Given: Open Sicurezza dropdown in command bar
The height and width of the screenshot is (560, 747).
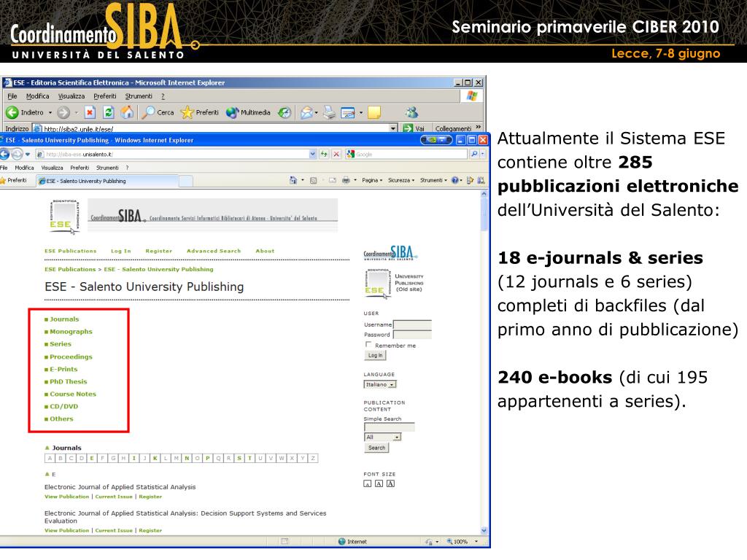Looking at the screenshot, I should point(401,181).
